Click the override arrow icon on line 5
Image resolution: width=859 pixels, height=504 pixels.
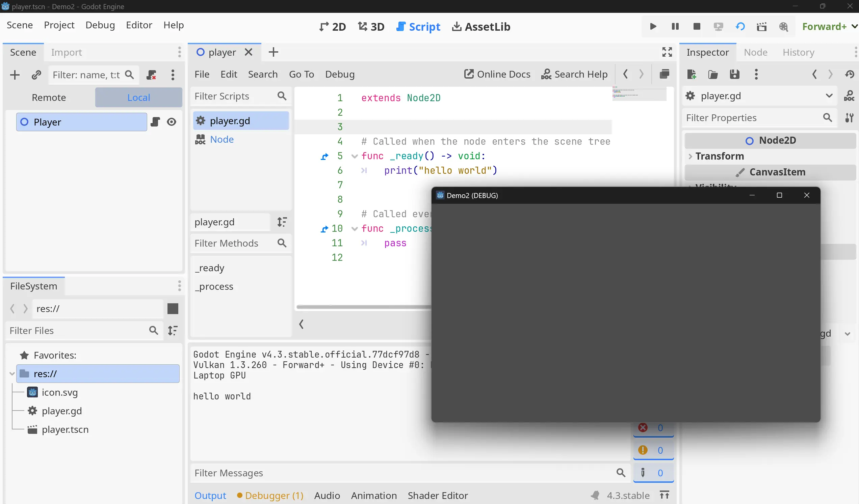click(324, 156)
